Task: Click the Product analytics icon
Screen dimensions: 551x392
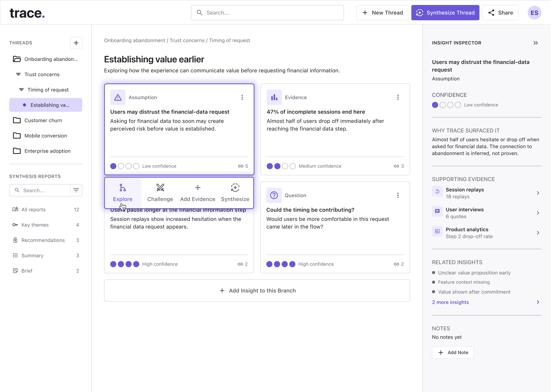Action: pos(437,231)
